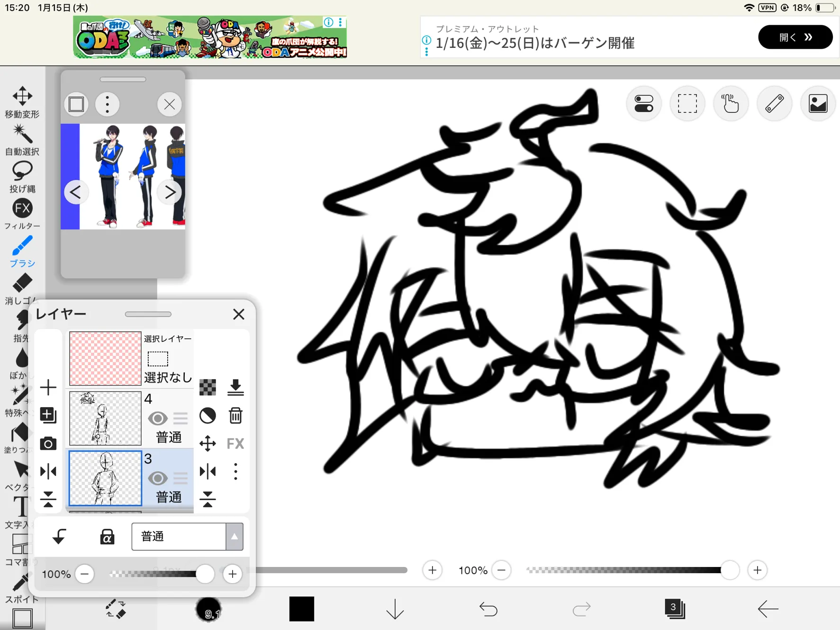Image resolution: width=840 pixels, height=630 pixels.
Task: Toggle the alpha lock icon
Action: click(107, 537)
